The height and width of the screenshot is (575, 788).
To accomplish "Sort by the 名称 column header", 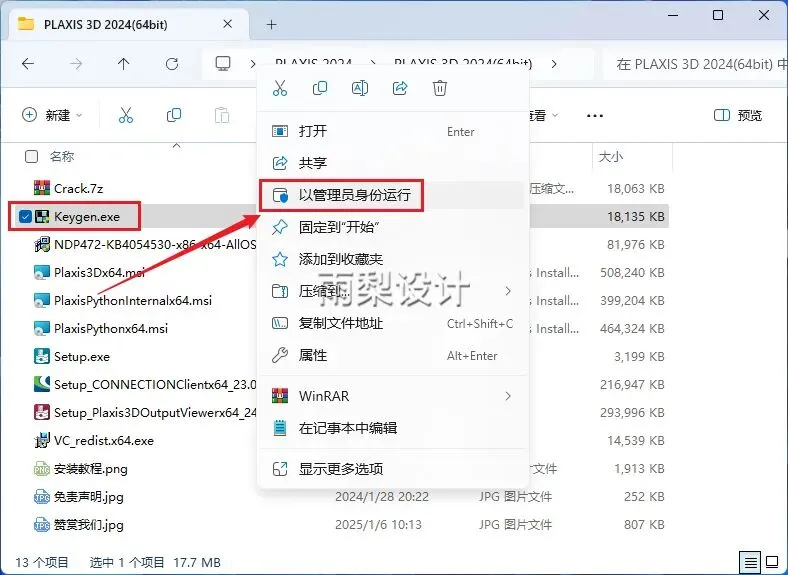I will coord(62,156).
